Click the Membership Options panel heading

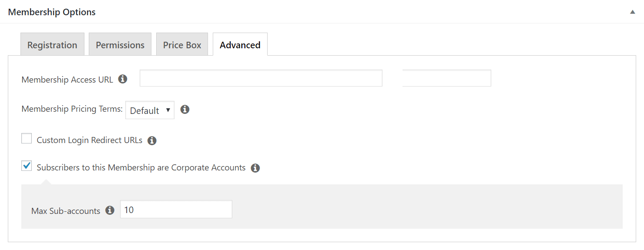(52, 12)
